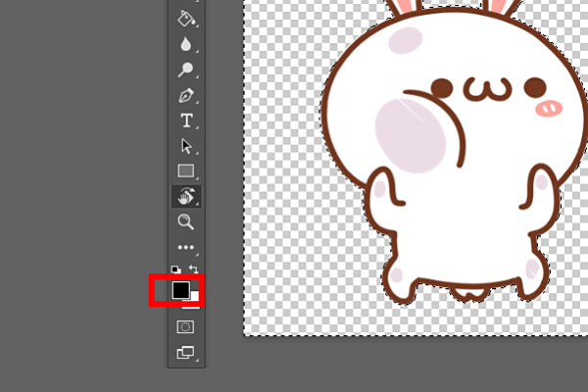
Task: Click the rabbit image on the canvas
Action: [456, 150]
